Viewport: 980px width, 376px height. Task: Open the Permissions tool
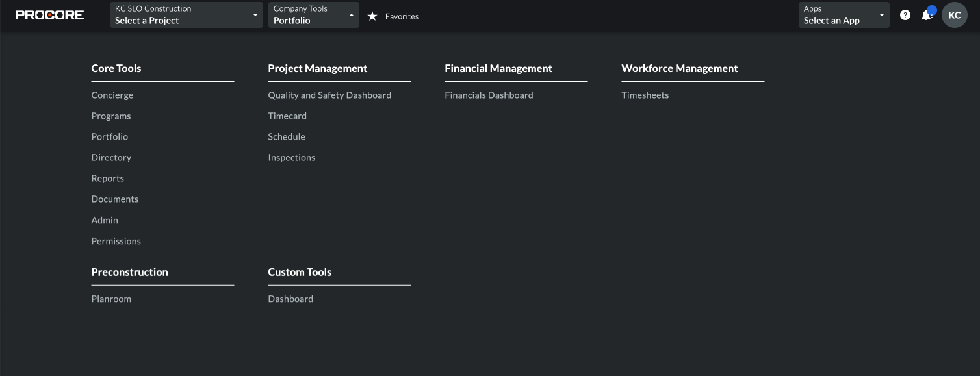(x=116, y=241)
